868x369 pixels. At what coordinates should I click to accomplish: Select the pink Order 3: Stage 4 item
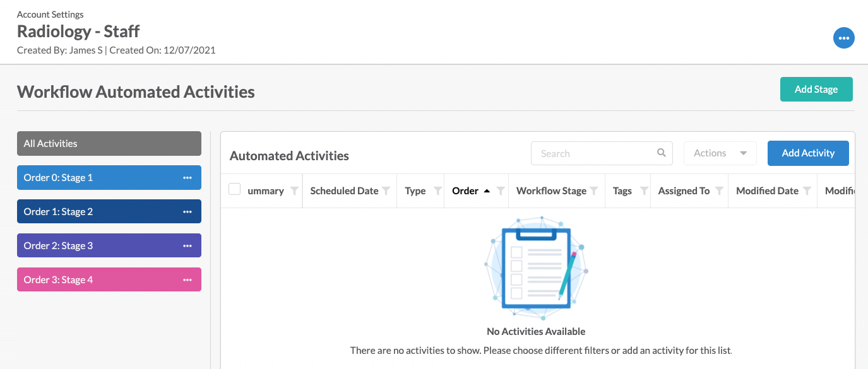point(109,280)
